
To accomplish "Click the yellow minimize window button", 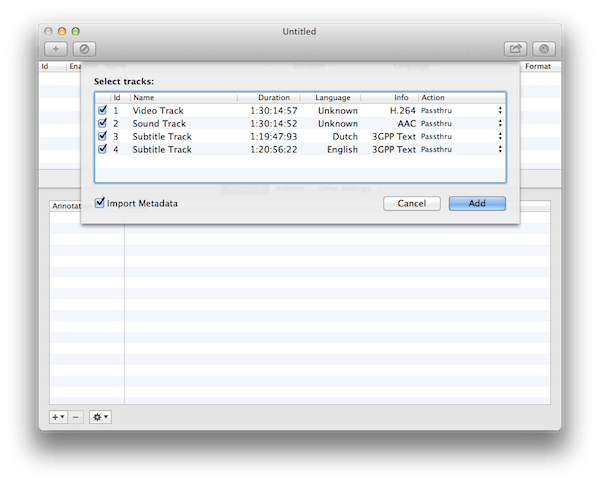I will coord(62,31).
